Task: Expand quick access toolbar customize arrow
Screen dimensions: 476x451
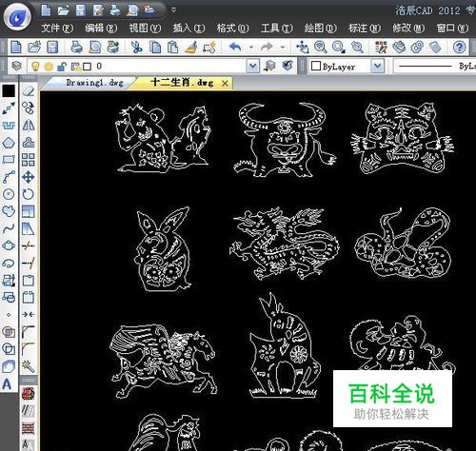Action: [173, 10]
